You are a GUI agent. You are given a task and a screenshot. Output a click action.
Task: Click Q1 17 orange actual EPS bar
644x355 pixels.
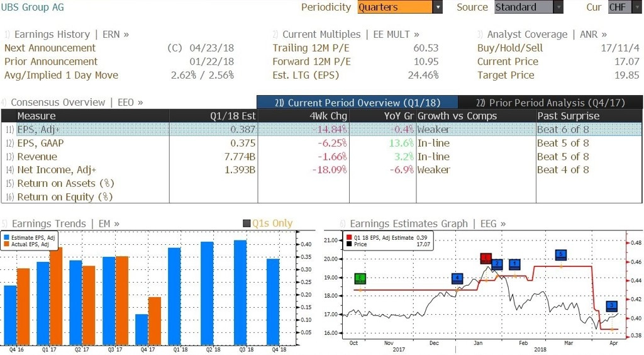(56, 296)
